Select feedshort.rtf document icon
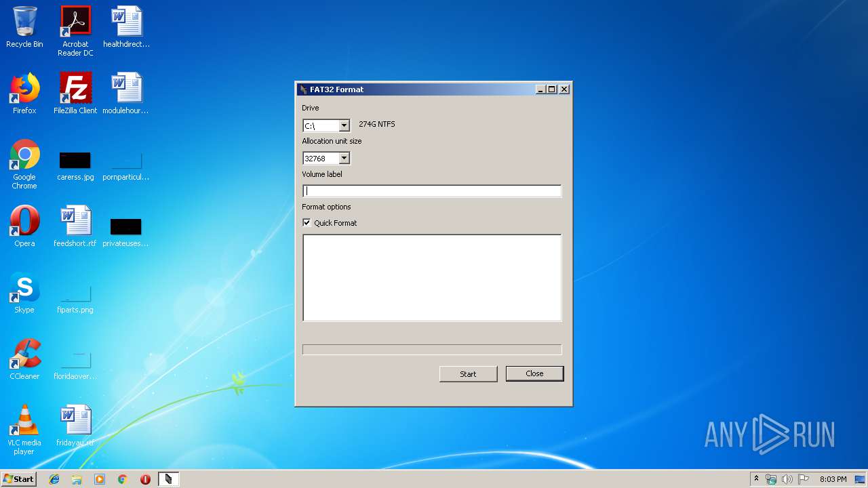This screenshot has height=488, width=868. pyautogui.click(x=75, y=226)
